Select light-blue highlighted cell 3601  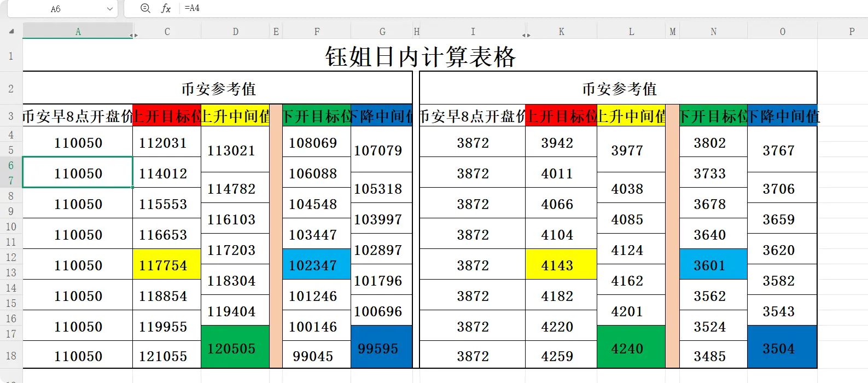pos(713,265)
